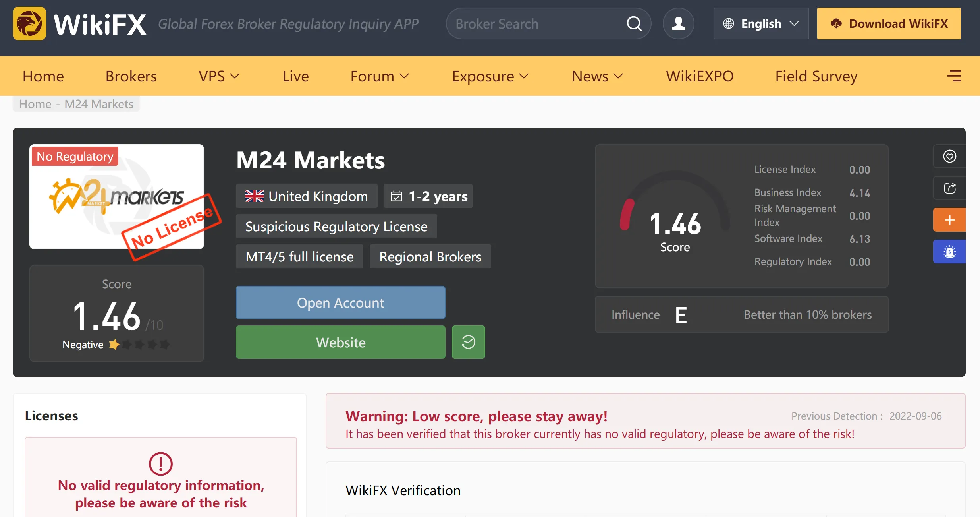This screenshot has width=980, height=517.
Task: Click the Regional Brokers tag
Action: 430,256
